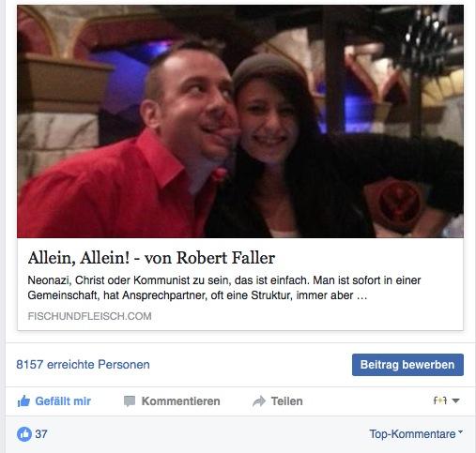View the 37 likes count
Screen dimensions: 476x453
click(41, 434)
